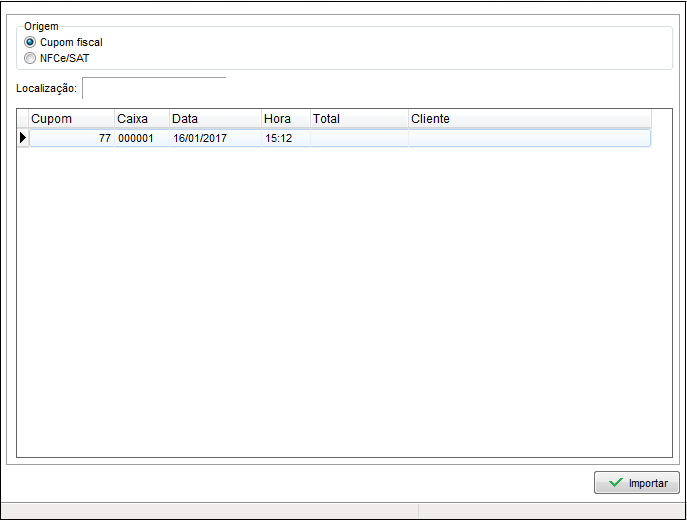The width and height of the screenshot is (687, 521).
Task: Click the Caixa value 000001
Action: 141,138
